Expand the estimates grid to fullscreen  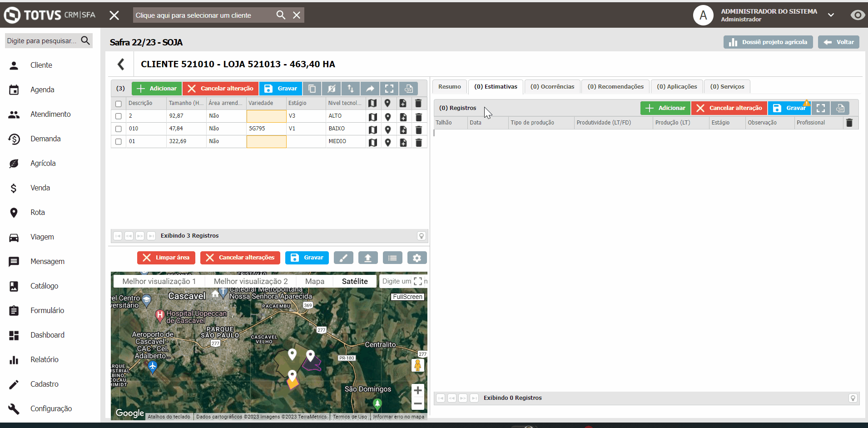tap(821, 108)
